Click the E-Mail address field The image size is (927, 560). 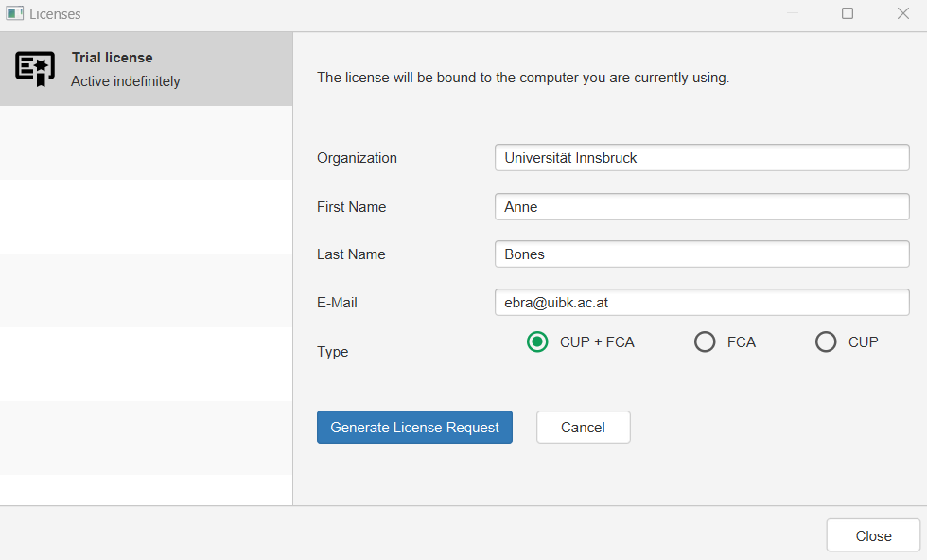pyautogui.click(x=701, y=303)
